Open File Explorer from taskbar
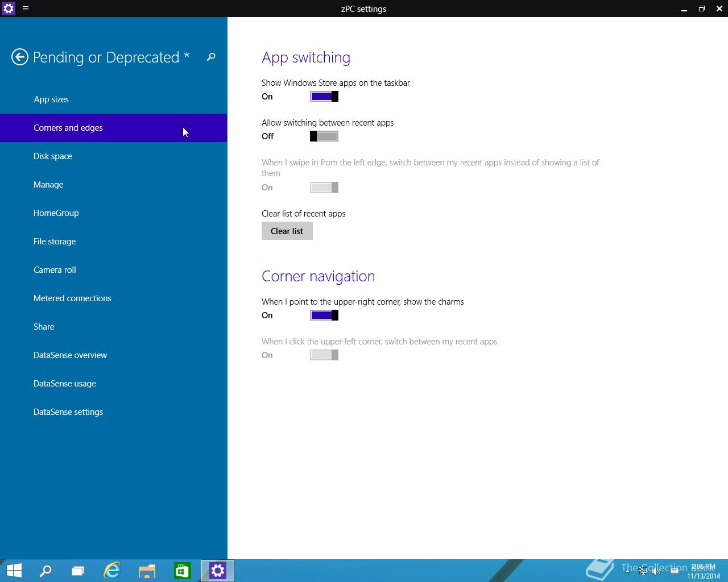 click(147, 571)
